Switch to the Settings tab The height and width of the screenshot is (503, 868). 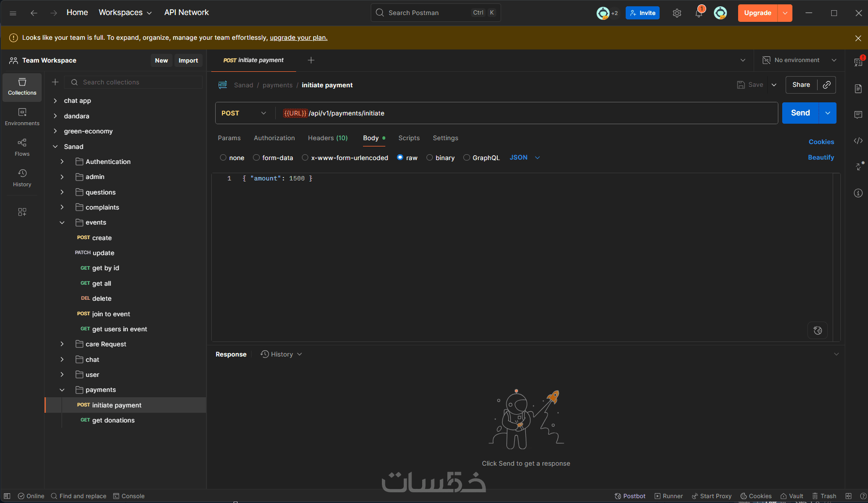(x=445, y=138)
